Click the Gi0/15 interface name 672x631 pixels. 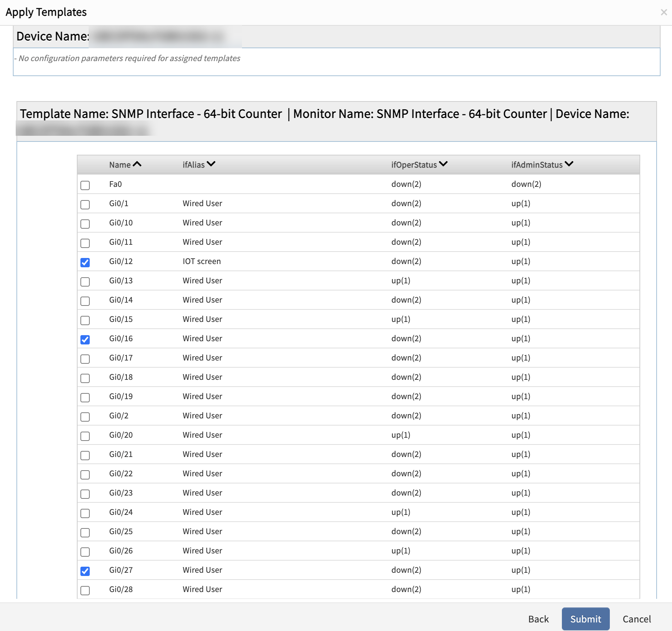[x=121, y=319]
